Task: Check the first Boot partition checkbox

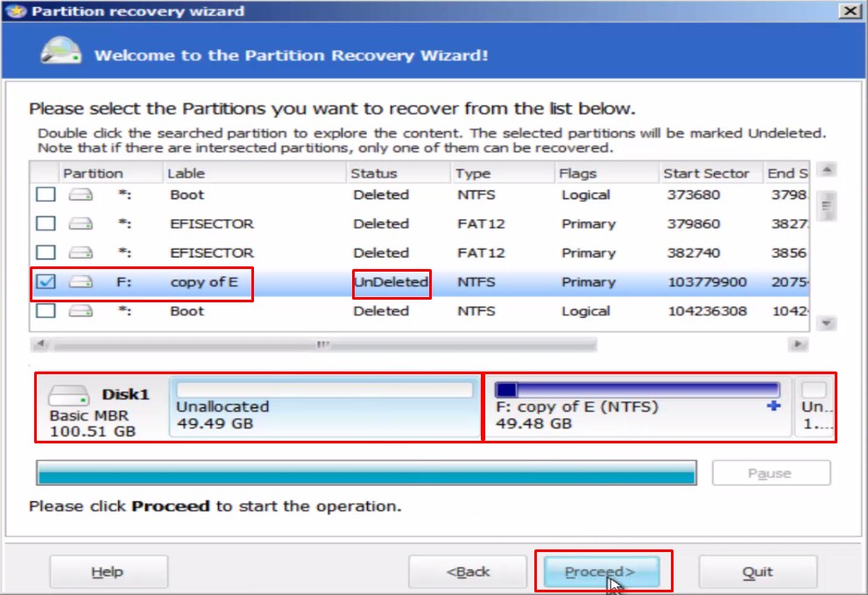Action: coord(46,195)
